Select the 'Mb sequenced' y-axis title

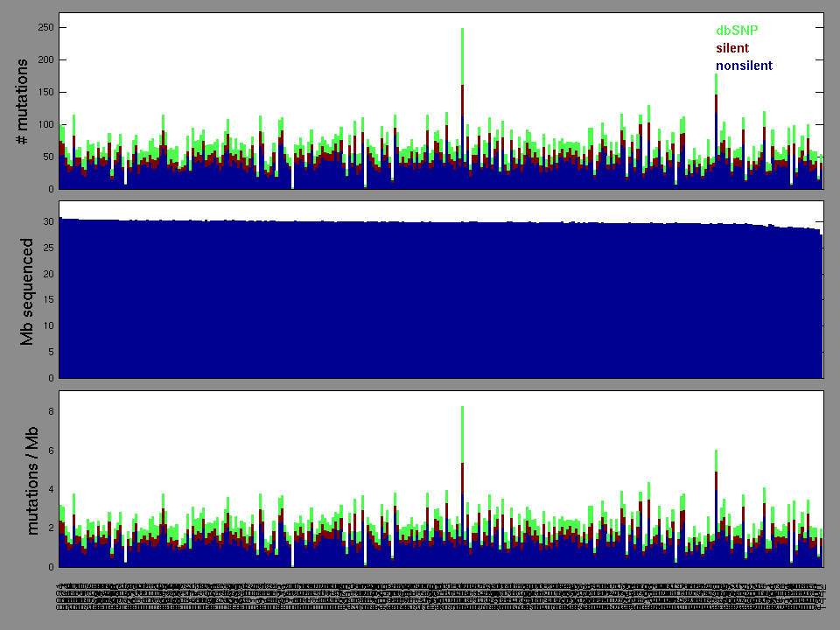27,290
